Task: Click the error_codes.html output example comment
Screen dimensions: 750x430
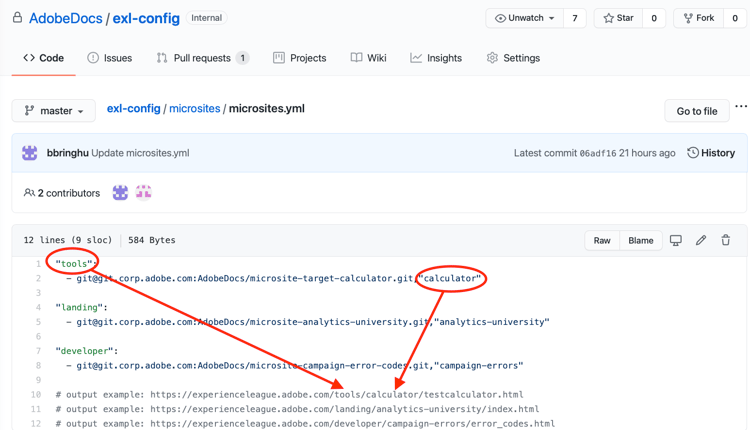Action: (x=305, y=424)
